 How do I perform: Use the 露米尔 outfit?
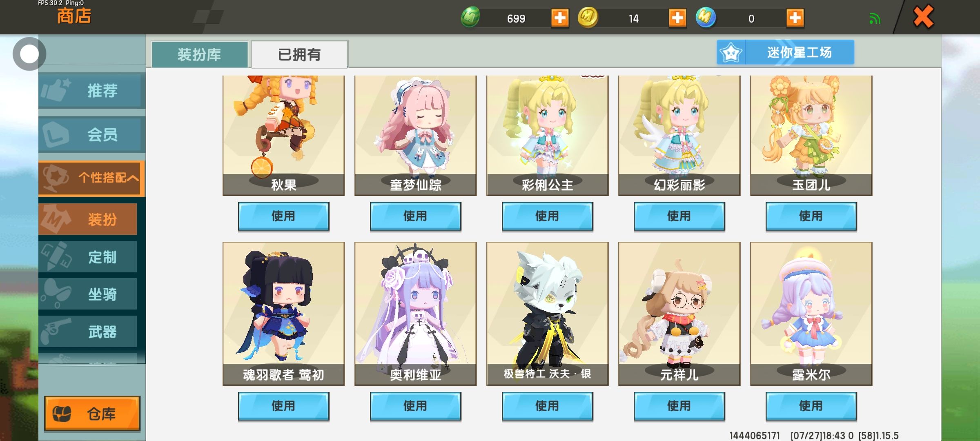[x=811, y=406]
